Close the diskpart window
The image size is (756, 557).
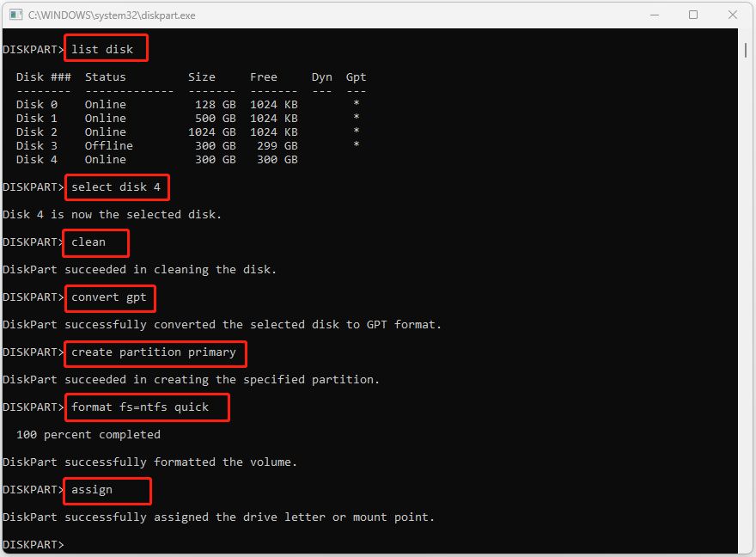point(732,15)
